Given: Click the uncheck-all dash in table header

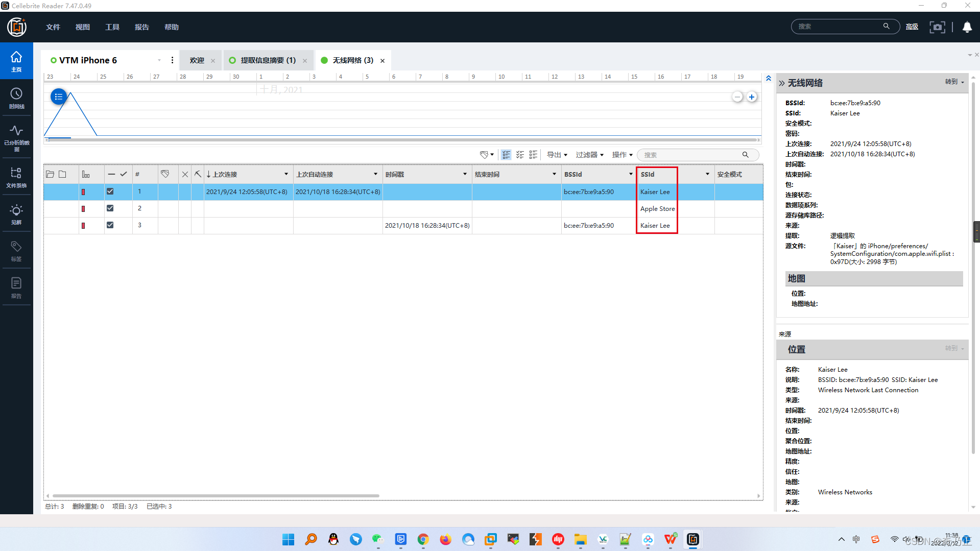Looking at the screenshot, I should point(111,174).
